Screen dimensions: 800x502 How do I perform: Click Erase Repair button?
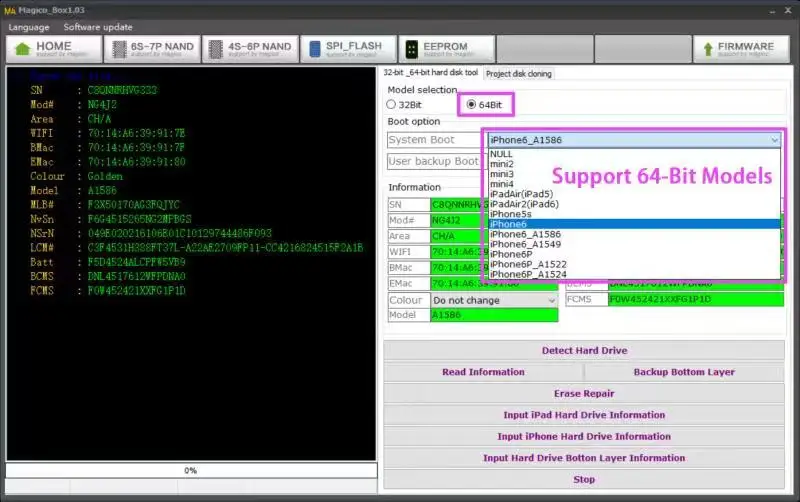coord(584,394)
